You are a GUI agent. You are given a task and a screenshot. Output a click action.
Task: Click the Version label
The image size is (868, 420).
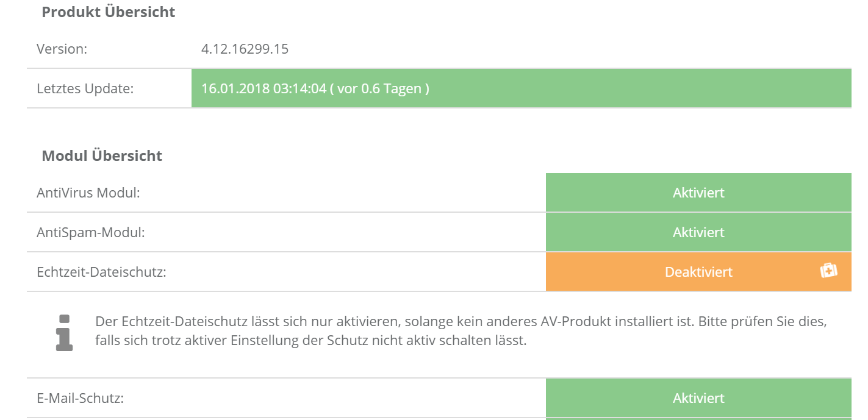pyautogui.click(x=62, y=49)
